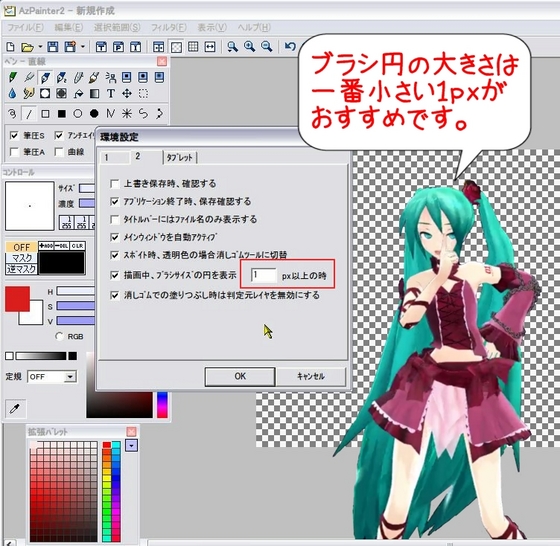Select the move cross-arrows tool
The image size is (560, 546).
pyautogui.click(x=127, y=94)
